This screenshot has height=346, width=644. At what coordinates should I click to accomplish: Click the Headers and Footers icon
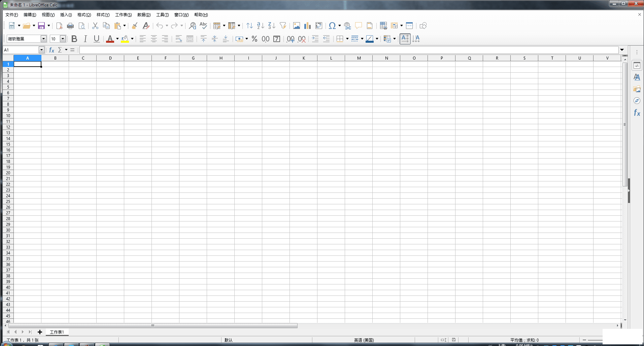point(370,26)
